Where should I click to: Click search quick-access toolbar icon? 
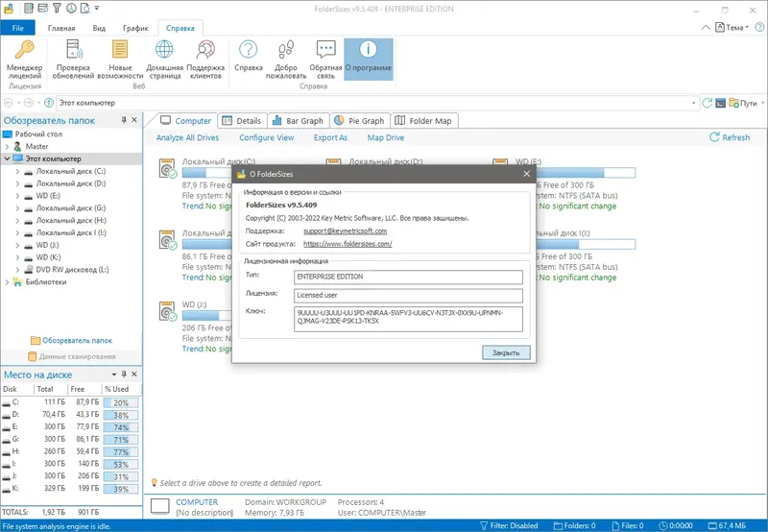click(x=85, y=8)
